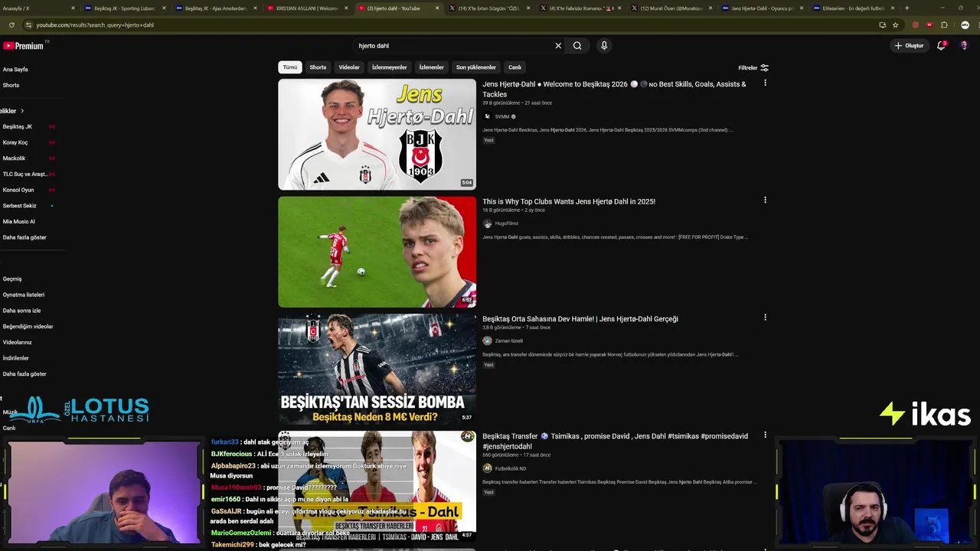Screen dimensions: 980x551
Task: Click the SVMM channel avatar
Action: (x=487, y=116)
